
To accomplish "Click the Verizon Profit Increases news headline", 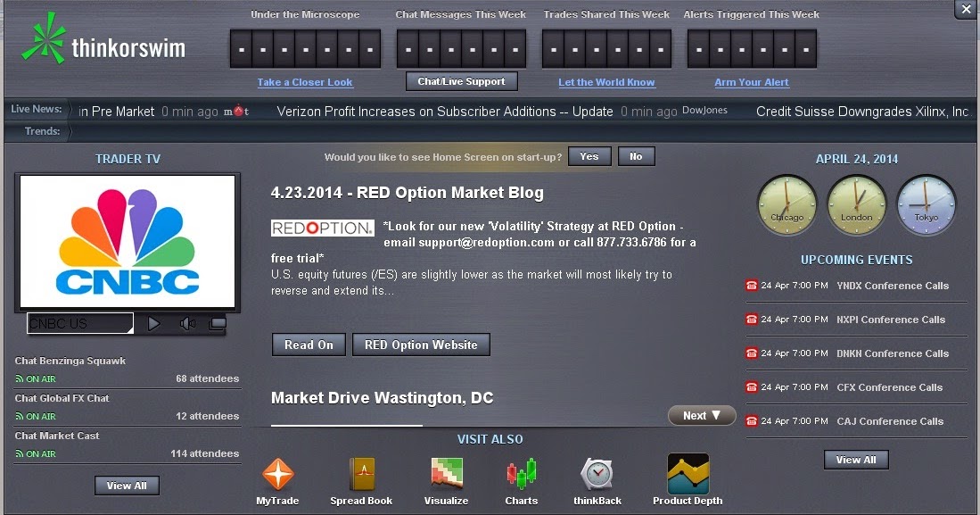I will 445,112.
